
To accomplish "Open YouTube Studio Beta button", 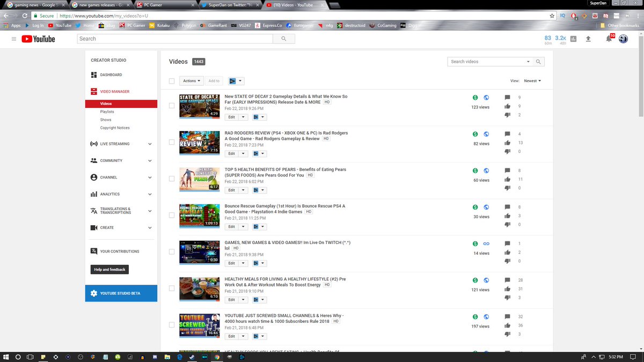I will click(x=121, y=293).
